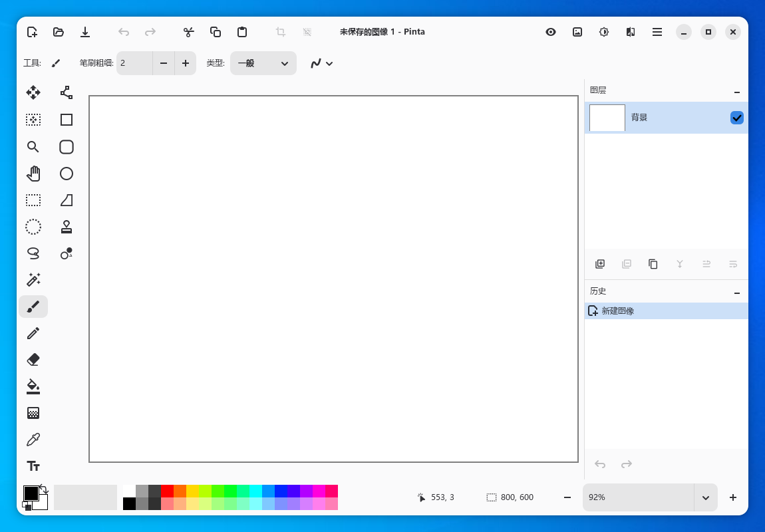The width and height of the screenshot is (765, 532).
Task: Select the Paint Bucket fill tool
Action: point(33,386)
